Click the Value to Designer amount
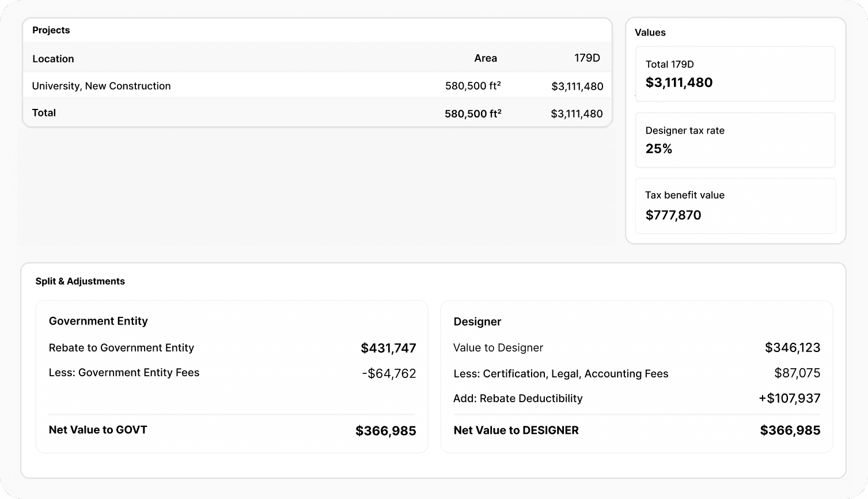Viewport: 868px width, 499px height. [x=793, y=347]
